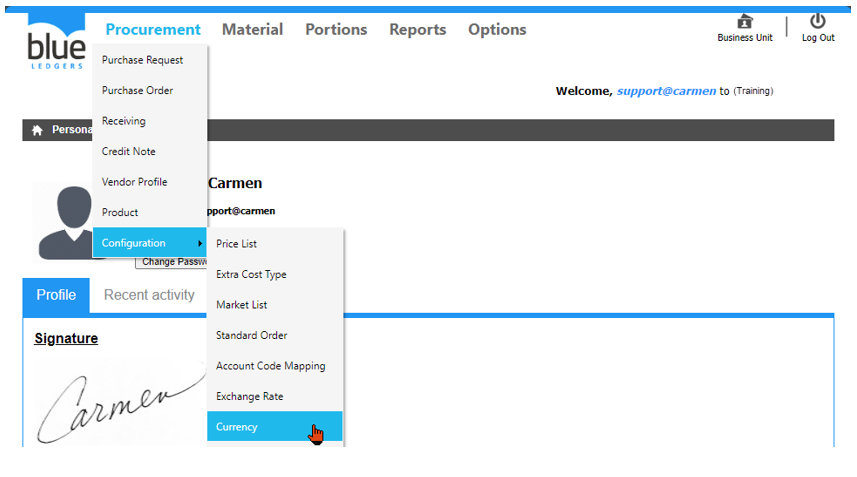Select the Profile tab
Viewport: 857px width, 477px height.
click(x=56, y=295)
